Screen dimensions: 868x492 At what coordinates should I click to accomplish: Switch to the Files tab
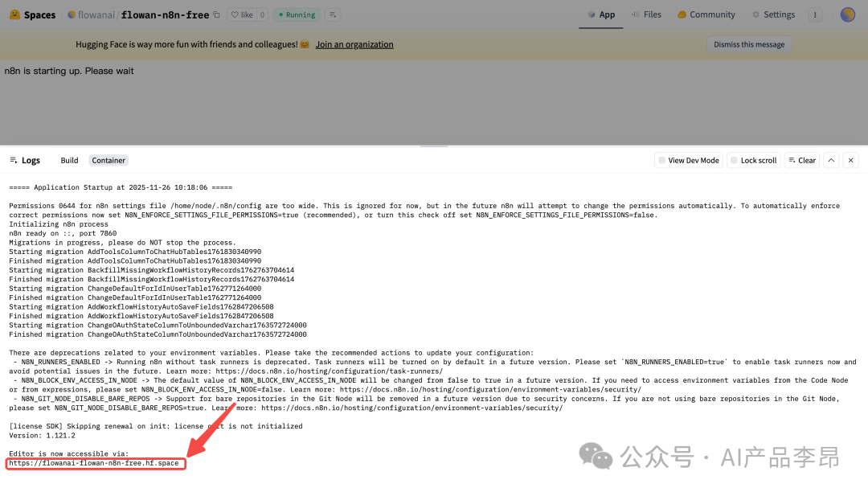pyautogui.click(x=646, y=15)
